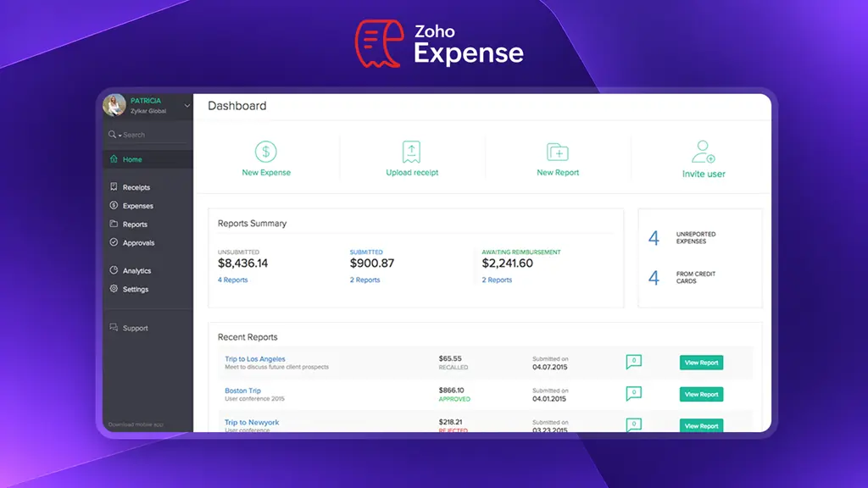868x488 pixels.
Task: Open the Trip to Los Angeles report link
Action: click(254, 358)
